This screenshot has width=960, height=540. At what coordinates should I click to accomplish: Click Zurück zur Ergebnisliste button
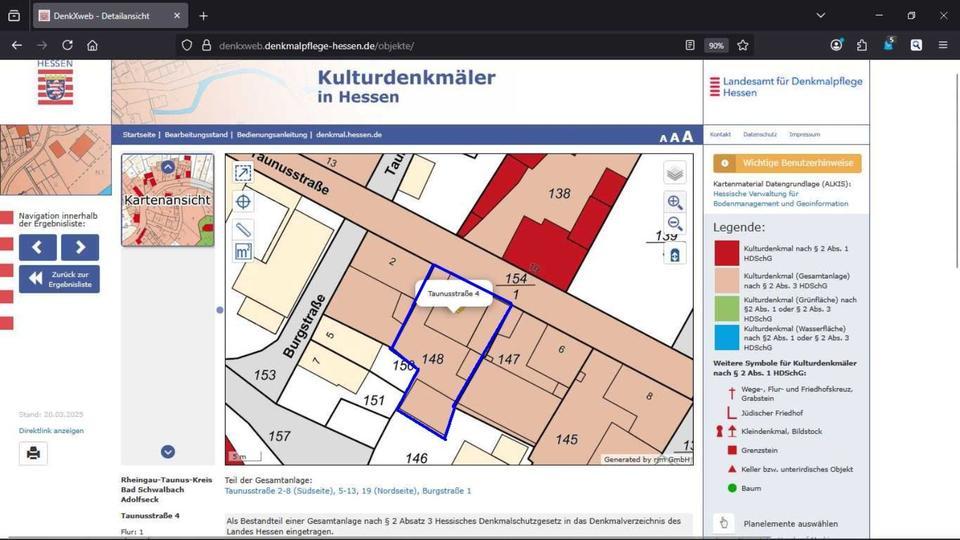coord(59,279)
